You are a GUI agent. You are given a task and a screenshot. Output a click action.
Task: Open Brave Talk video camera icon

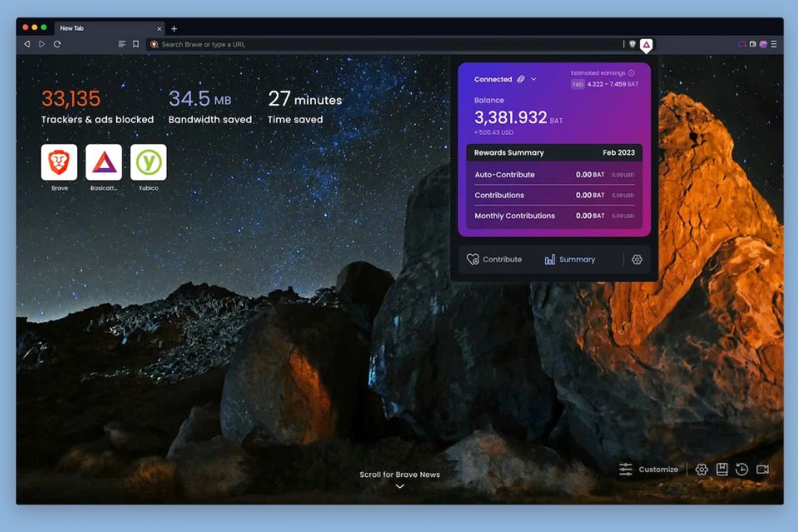pyautogui.click(x=762, y=470)
